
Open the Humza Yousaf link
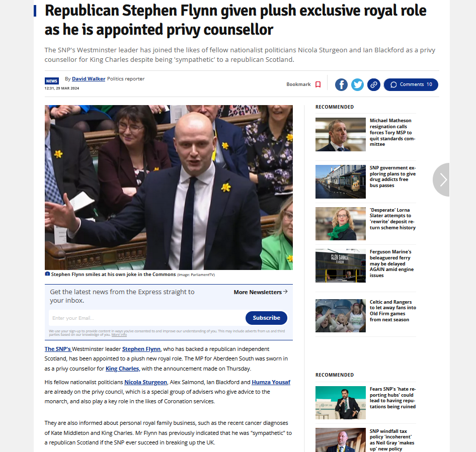coord(271,382)
